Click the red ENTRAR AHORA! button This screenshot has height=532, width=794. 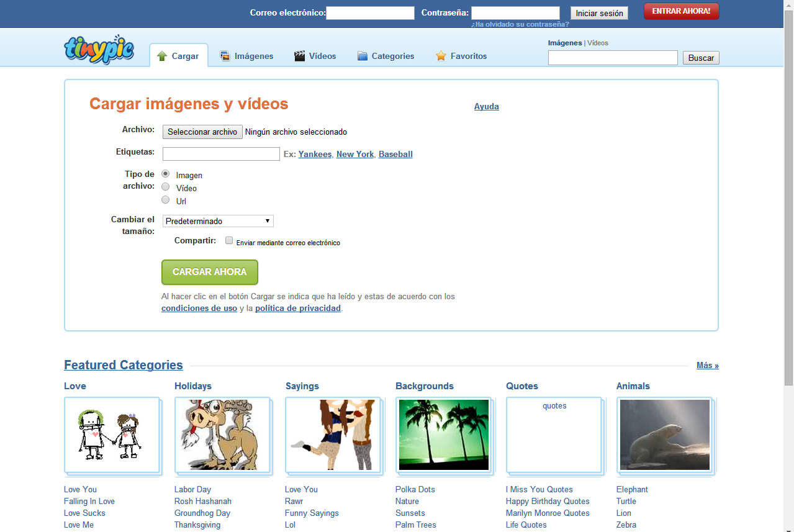click(681, 11)
